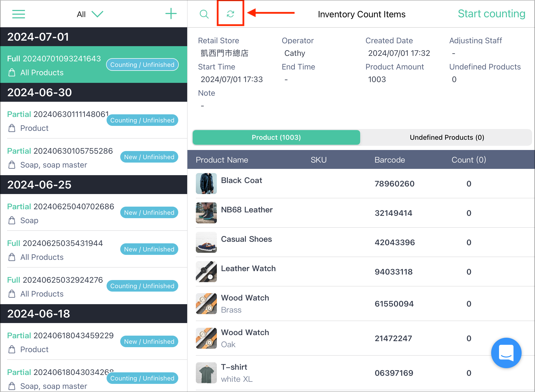This screenshot has width=535, height=392.
Task: Switch to Undefined Products (0) tab
Action: (x=447, y=137)
